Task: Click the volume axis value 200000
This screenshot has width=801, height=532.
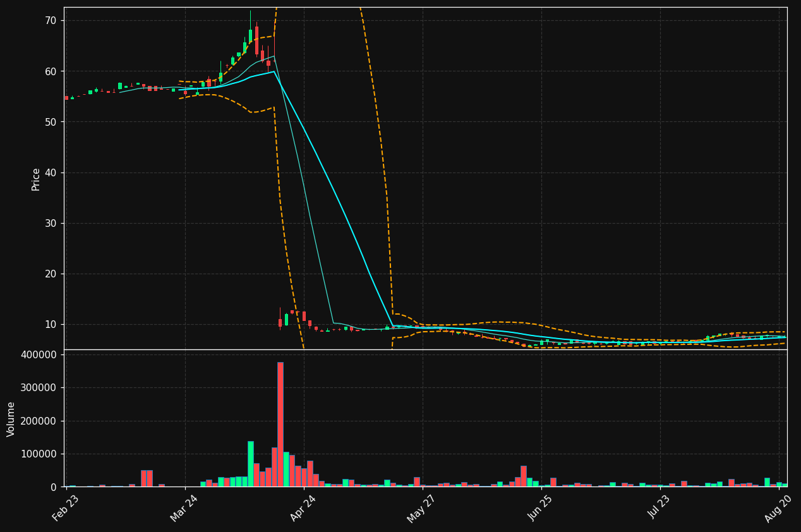Action: pos(39,421)
